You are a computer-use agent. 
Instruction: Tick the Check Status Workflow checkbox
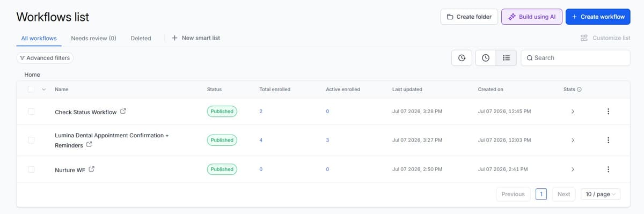31,112
